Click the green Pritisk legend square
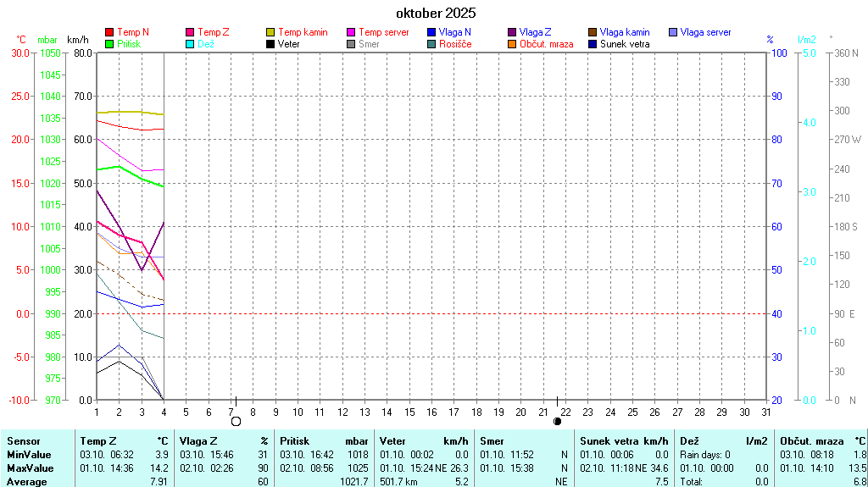This screenshot has width=868, height=487. tap(109, 43)
